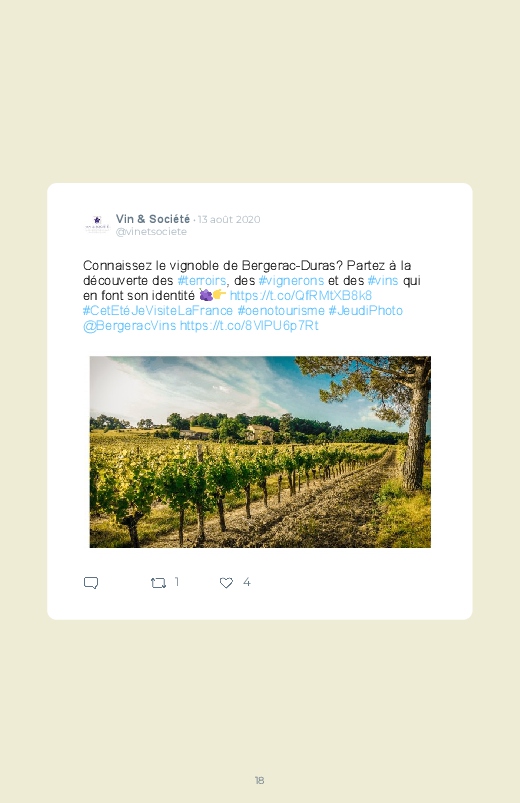Follow the #JeudiPhoto hashtag
The width and height of the screenshot is (520, 803).
click(365, 310)
